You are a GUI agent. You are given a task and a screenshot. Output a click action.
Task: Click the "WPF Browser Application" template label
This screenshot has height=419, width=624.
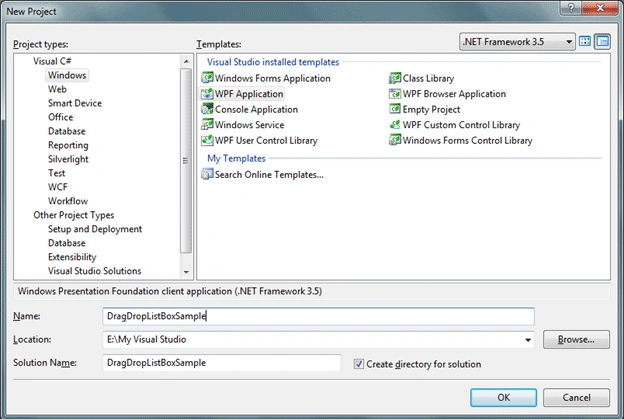[454, 94]
